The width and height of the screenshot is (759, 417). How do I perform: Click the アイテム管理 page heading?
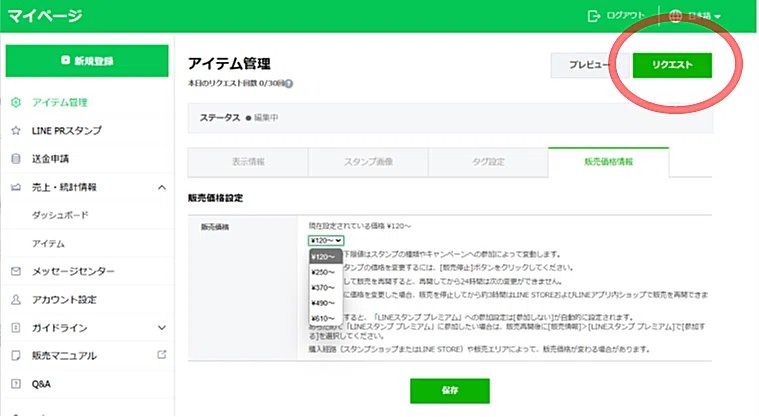[x=229, y=63]
